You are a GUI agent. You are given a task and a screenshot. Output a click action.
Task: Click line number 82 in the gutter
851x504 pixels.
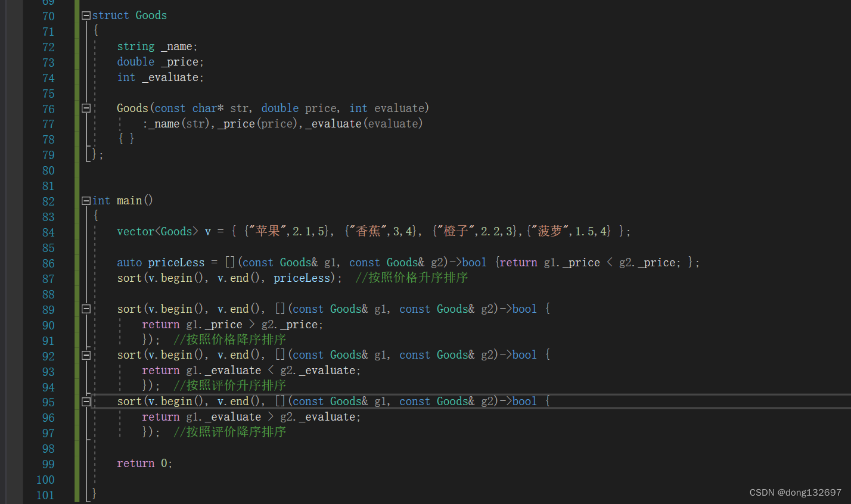tap(48, 201)
